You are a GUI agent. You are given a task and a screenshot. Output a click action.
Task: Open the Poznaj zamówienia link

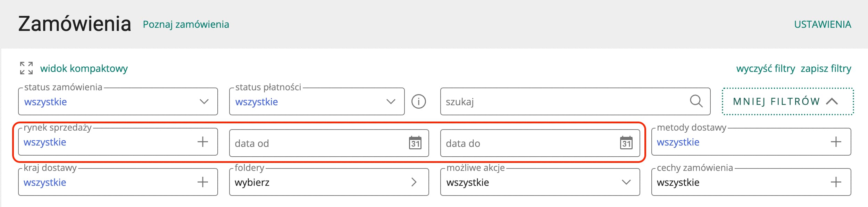click(186, 24)
